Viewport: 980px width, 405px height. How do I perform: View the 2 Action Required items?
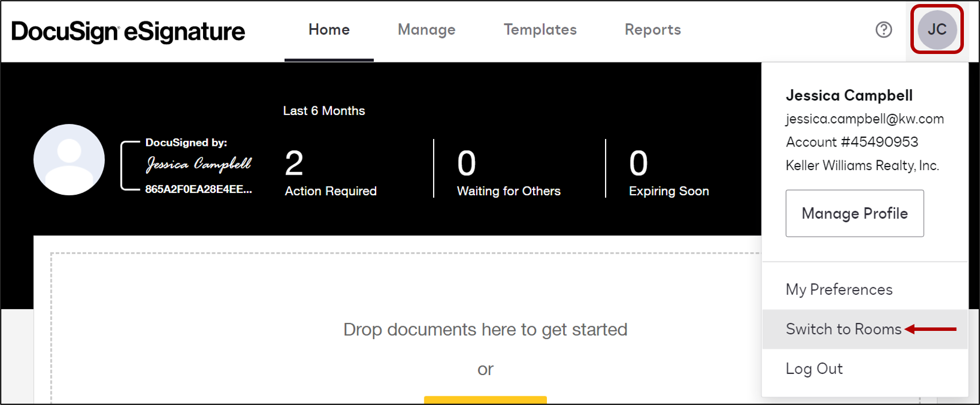[x=331, y=172]
